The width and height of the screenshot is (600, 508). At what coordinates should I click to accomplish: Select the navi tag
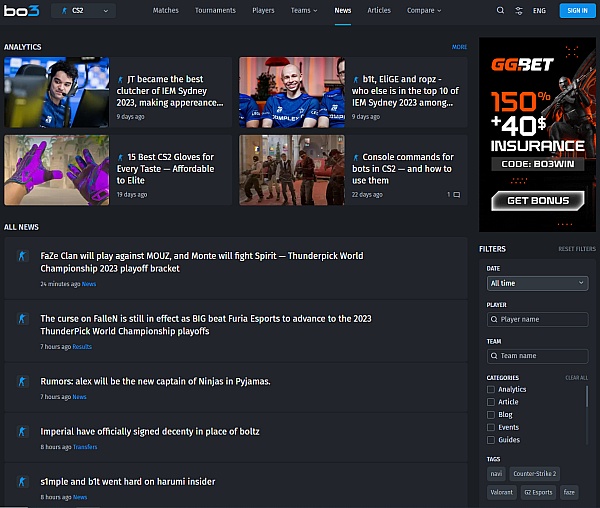(496, 474)
